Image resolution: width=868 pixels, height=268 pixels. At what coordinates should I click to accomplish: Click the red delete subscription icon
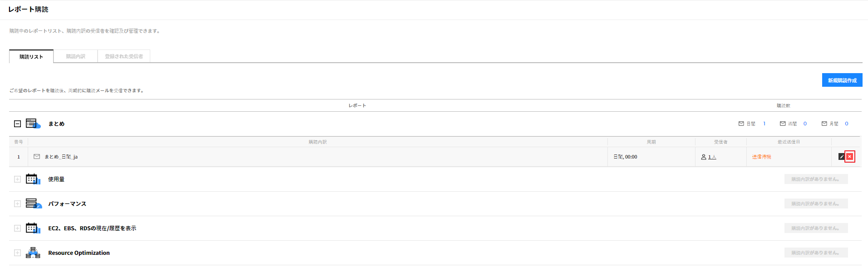[x=849, y=157]
